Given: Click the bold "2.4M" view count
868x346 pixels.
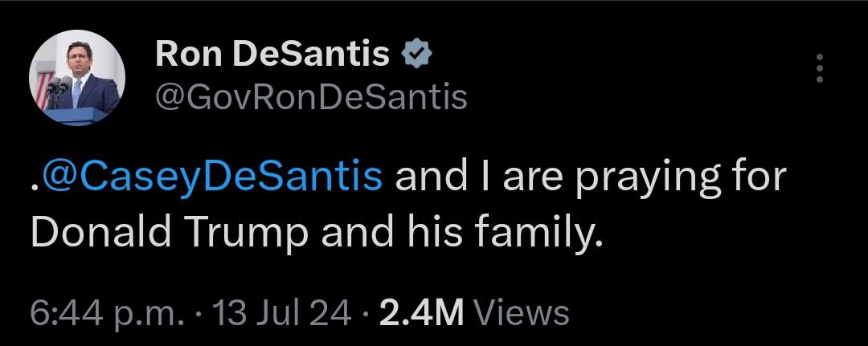Looking at the screenshot, I should (x=420, y=311).
